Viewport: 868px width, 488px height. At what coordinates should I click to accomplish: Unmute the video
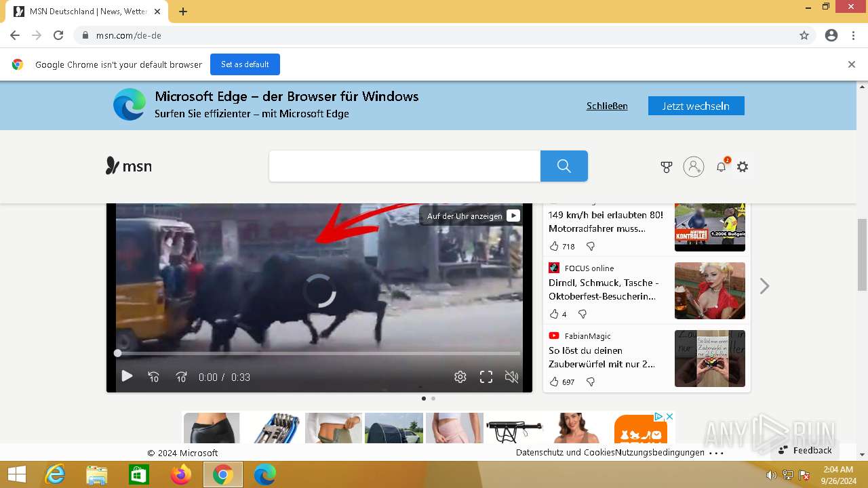coord(512,377)
